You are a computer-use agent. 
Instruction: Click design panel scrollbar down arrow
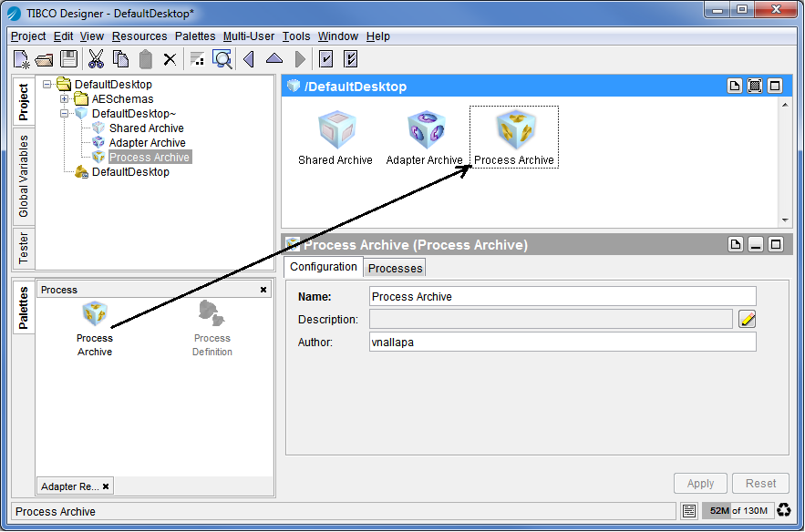[x=785, y=220]
